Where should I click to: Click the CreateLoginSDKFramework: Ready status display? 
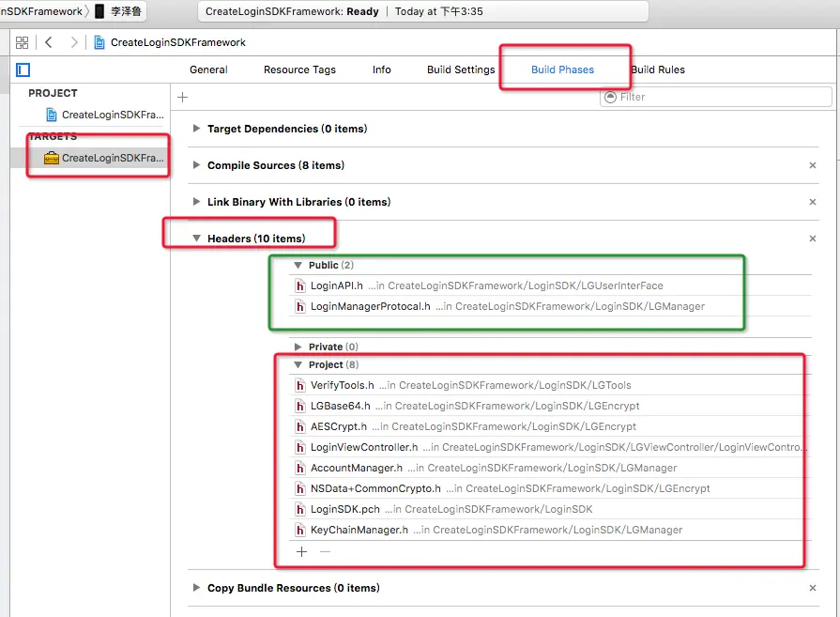pyautogui.click(x=423, y=11)
